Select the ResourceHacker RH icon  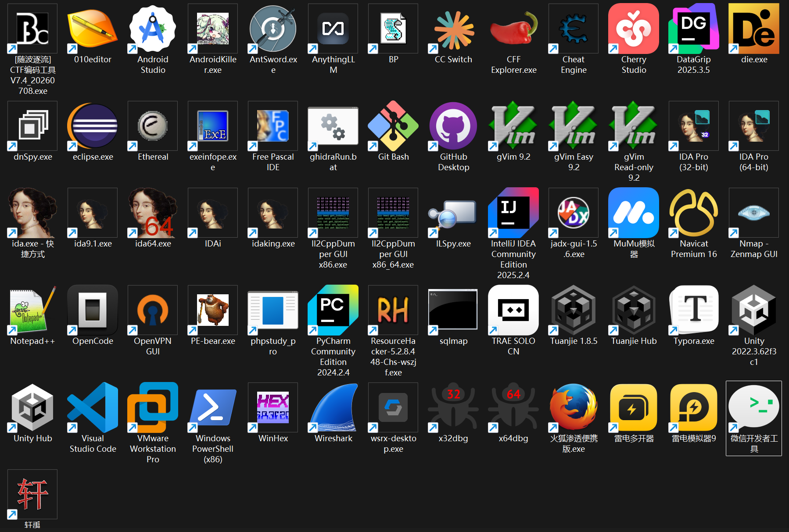tap(393, 310)
